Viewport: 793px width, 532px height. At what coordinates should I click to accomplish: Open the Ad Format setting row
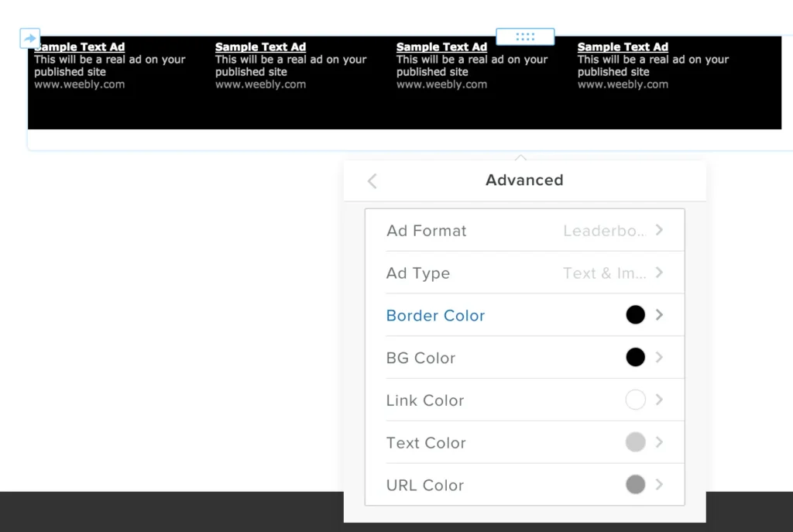click(x=525, y=230)
